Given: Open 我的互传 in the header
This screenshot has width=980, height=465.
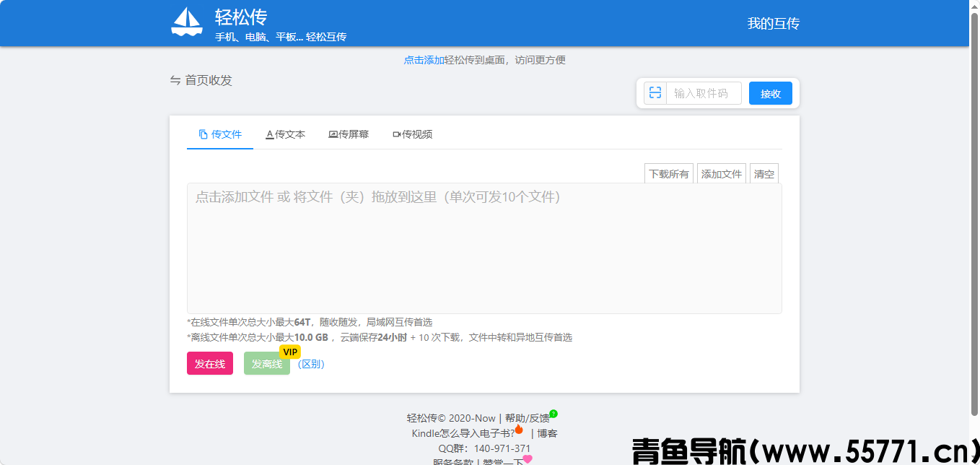Looking at the screenshot, I should click(774, 23).
